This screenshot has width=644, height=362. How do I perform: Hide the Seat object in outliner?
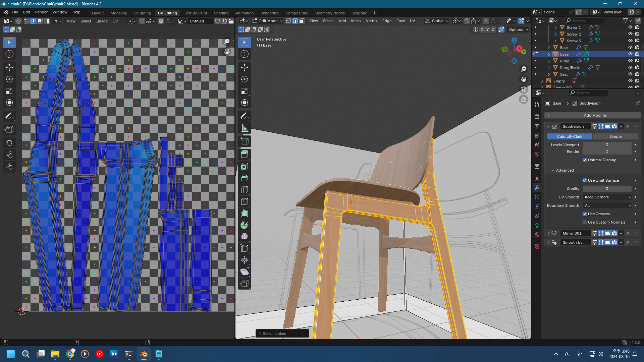pos(630,74)
